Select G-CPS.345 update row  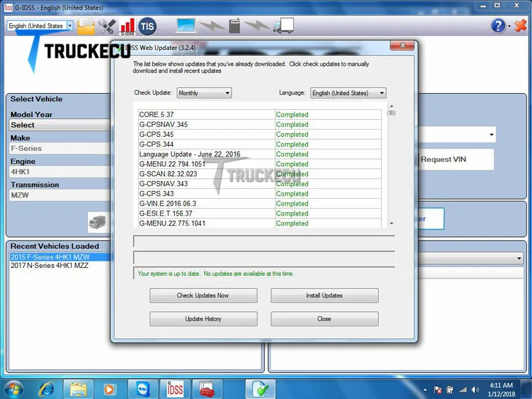[259, 134]
